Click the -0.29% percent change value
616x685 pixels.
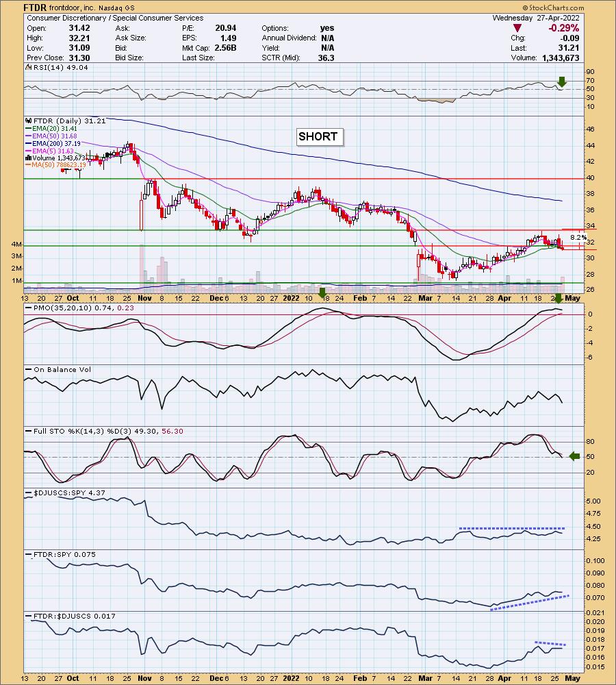pos(563,28)
